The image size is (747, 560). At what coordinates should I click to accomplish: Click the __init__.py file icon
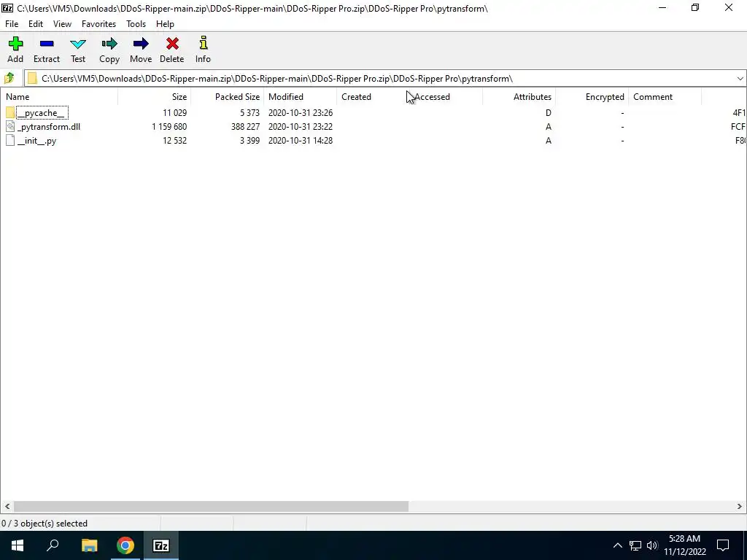(x=10, y=141)
